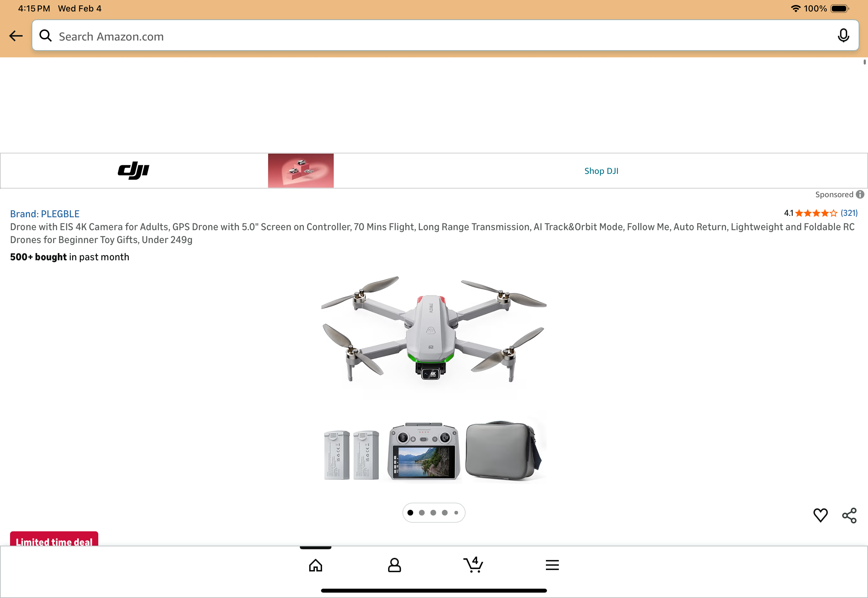Screen dimensions: 868x598
Task: Open the Brand: PLEGBLE link
Action: pyautogui.click(x=44, y=214)
